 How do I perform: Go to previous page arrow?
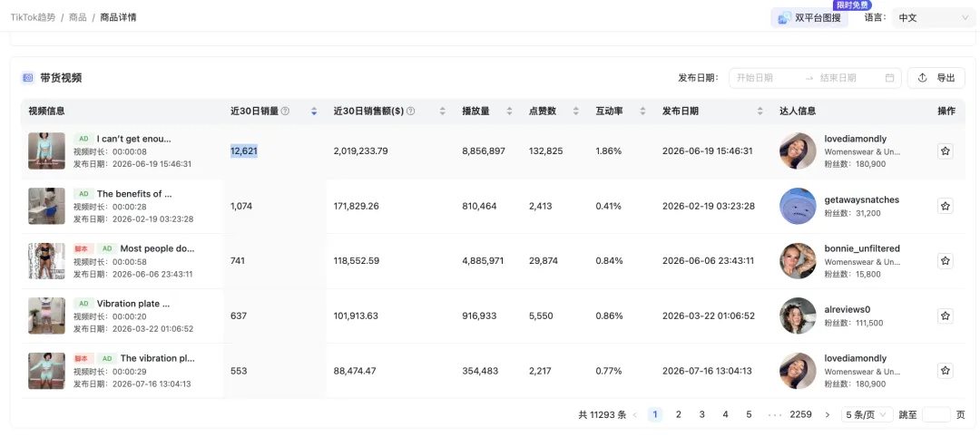[635, 414]
